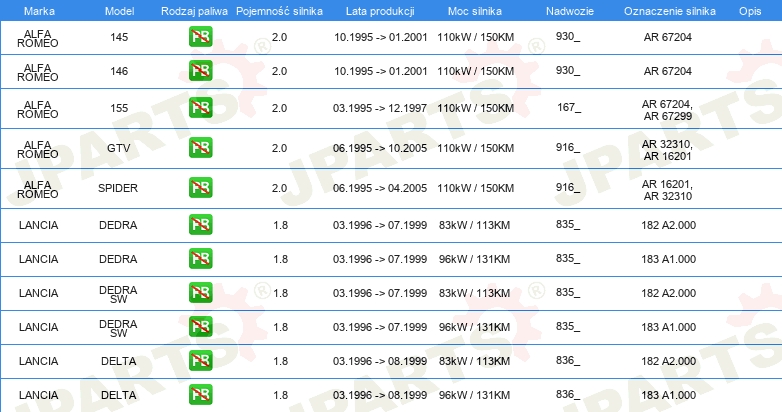Click production years 06.1995 -> 10.2005
This screenshot has width=782, height=412.
[x=380, y=148]
